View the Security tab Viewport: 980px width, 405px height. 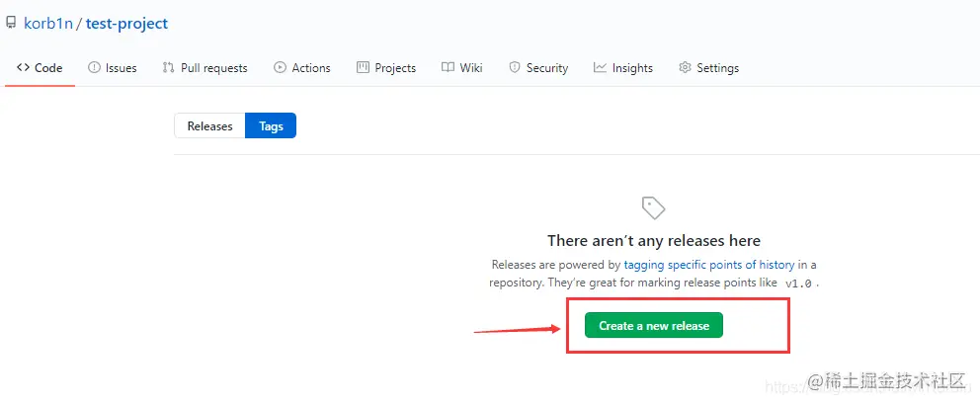538,68
